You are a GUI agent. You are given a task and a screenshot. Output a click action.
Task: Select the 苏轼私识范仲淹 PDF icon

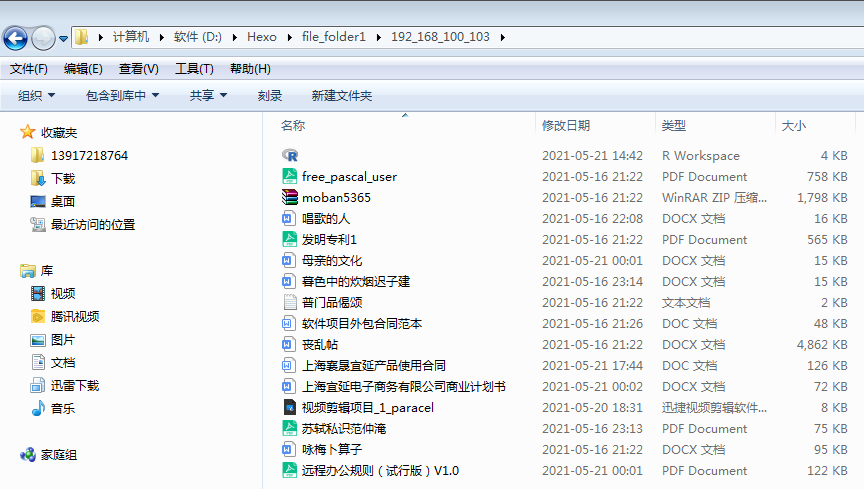(289, 428)
